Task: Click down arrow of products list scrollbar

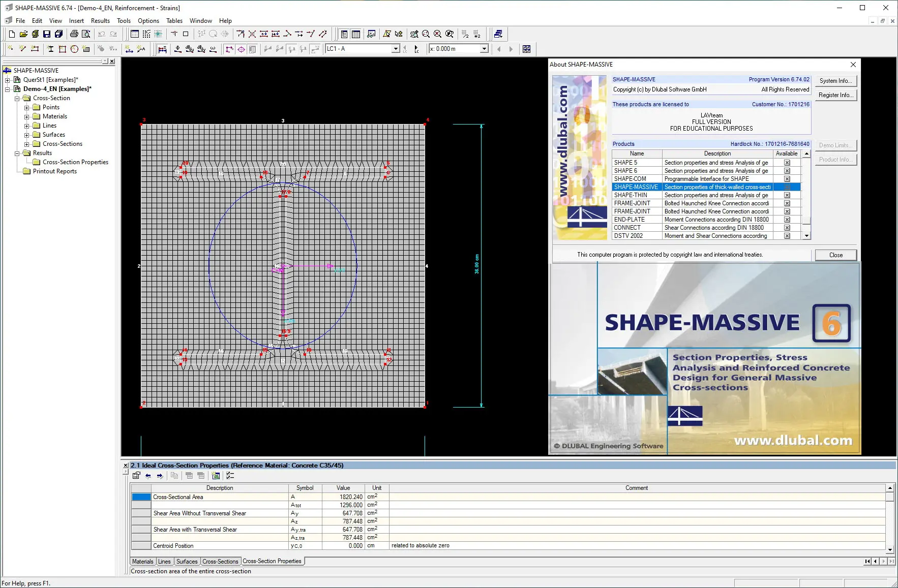Action: pyautogui.click(x=806, y=236)
